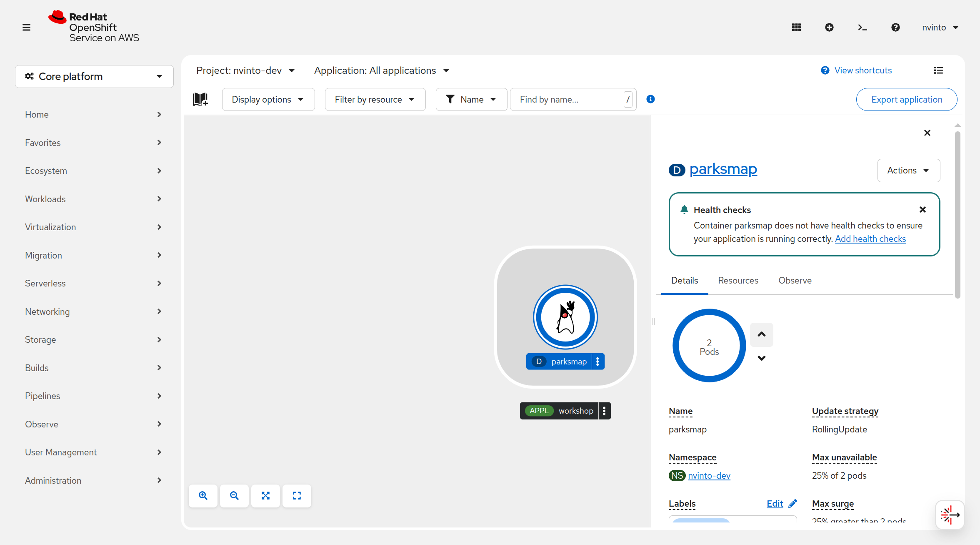Expand the Administration navigation section
This screenshot has width=980, height=545.
(94, 480)
